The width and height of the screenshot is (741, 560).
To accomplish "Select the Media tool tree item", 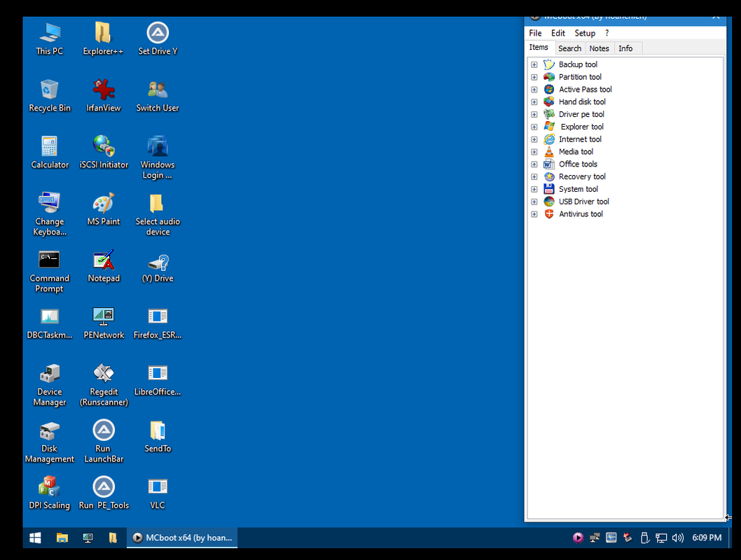I will (x=576, y=152).
